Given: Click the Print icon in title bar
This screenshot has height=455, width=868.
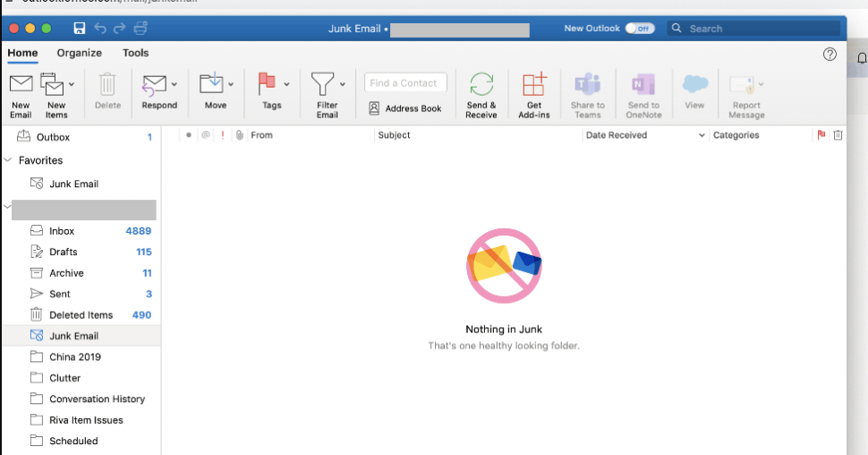Looking at the screenshot, I should 140,29.
